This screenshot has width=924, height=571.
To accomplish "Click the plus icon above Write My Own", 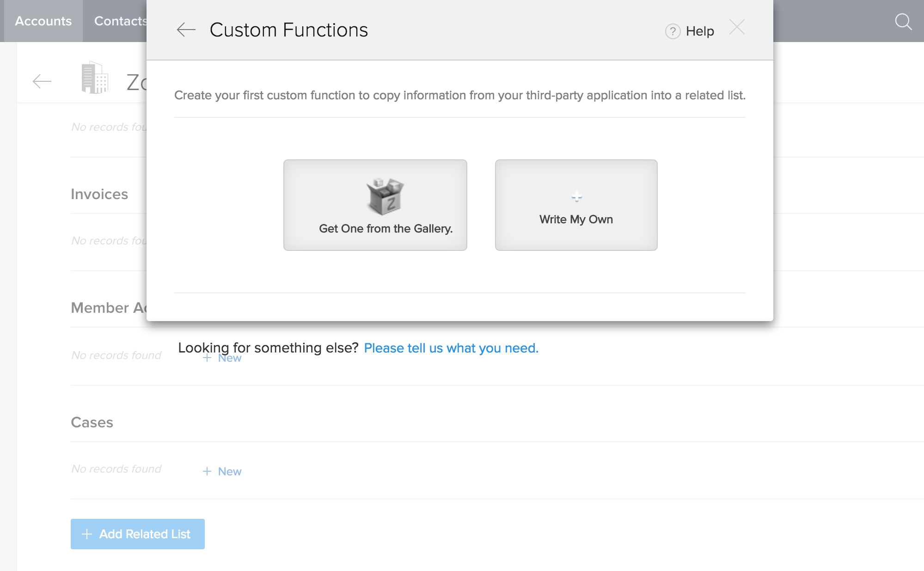I will (x=576, y=197).
